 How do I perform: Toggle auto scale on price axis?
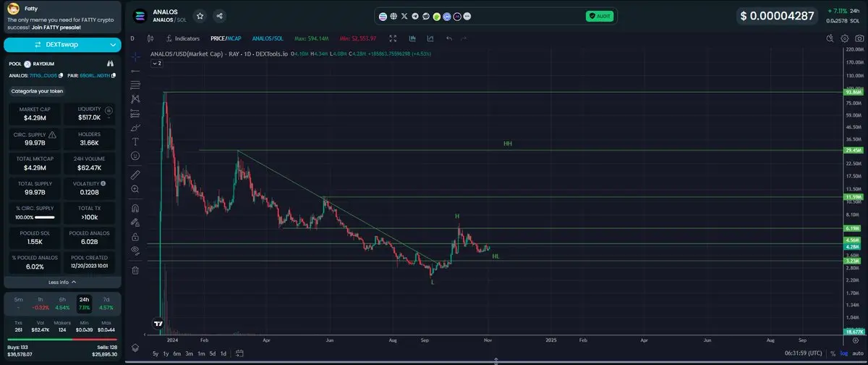coord(856,353)
